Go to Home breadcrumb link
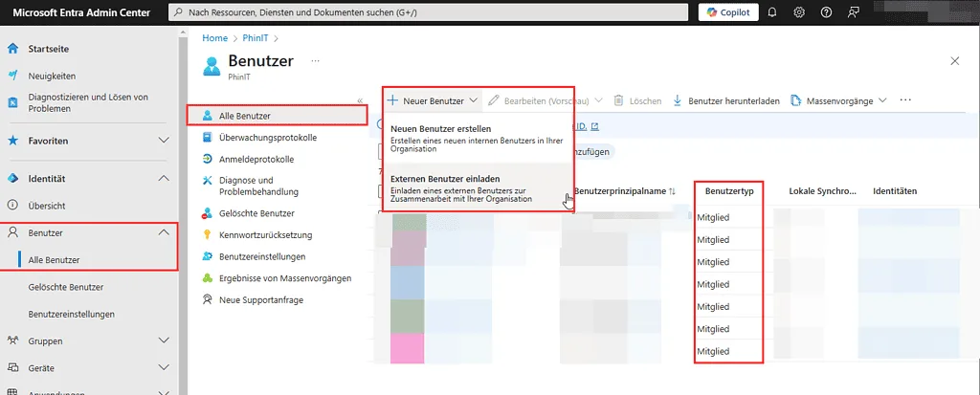 [x=214, y=38]
